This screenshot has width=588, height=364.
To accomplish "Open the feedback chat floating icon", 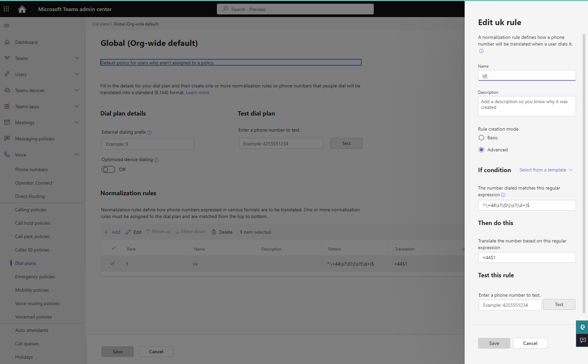I will [582, 340].
